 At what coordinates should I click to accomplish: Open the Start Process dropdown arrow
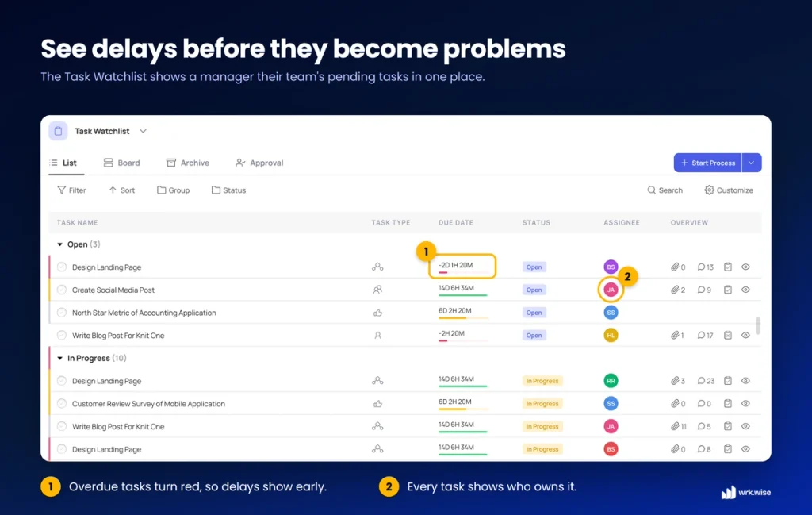(x=752, y=163)
